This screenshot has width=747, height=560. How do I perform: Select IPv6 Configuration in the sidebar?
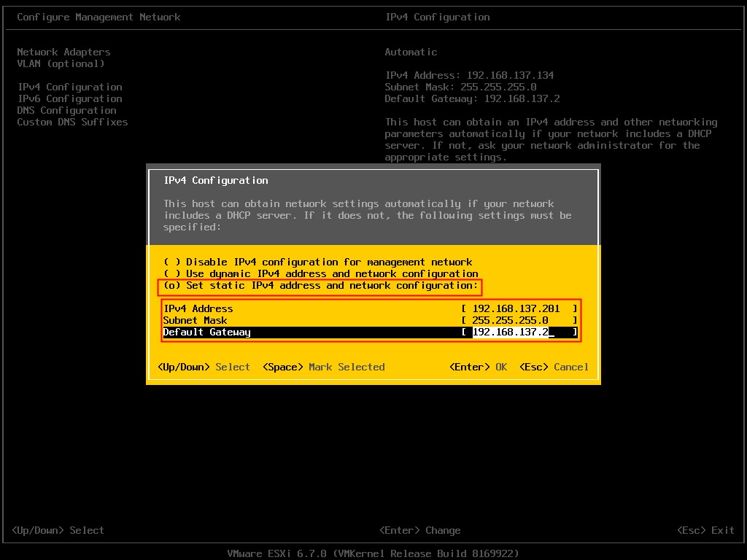pyautogui.click(x=69, y=98)
